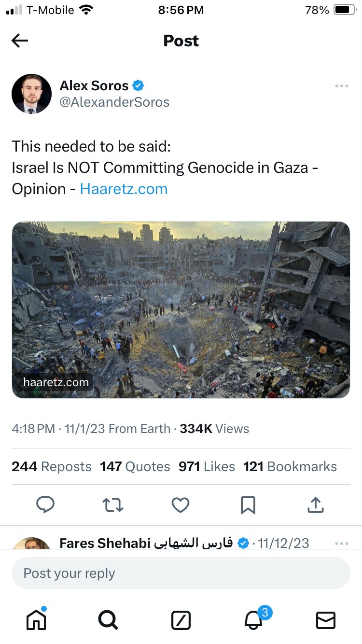The height and width of the screenshot is (644, 362).
Task: Open the Gaza rubble article image
Action: (181, 309)
